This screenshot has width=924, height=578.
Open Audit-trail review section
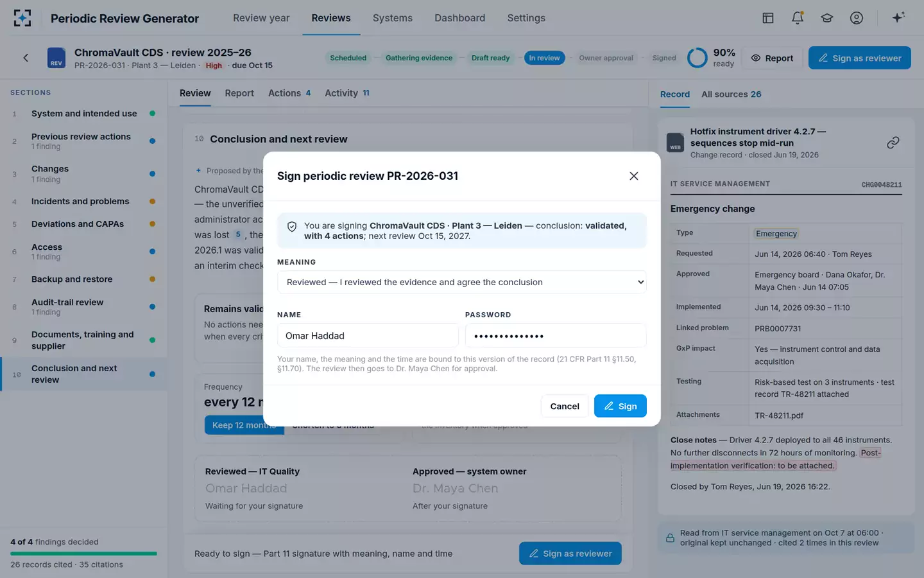coord(83,307)
